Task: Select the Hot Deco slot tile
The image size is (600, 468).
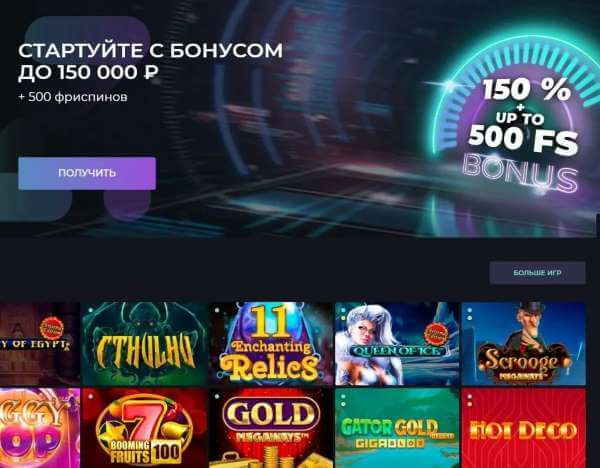Action: pos(523,428)
